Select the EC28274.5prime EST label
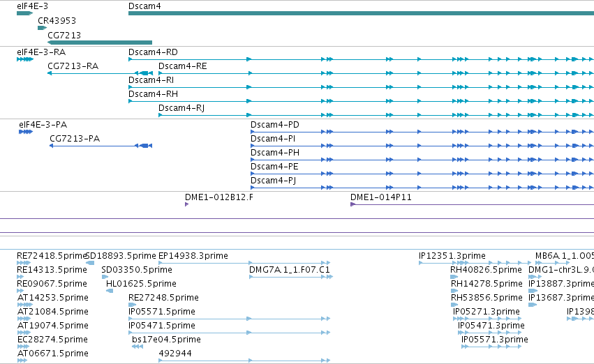The width and height of the screenshot is (594, 364). (x=52, y=340)
